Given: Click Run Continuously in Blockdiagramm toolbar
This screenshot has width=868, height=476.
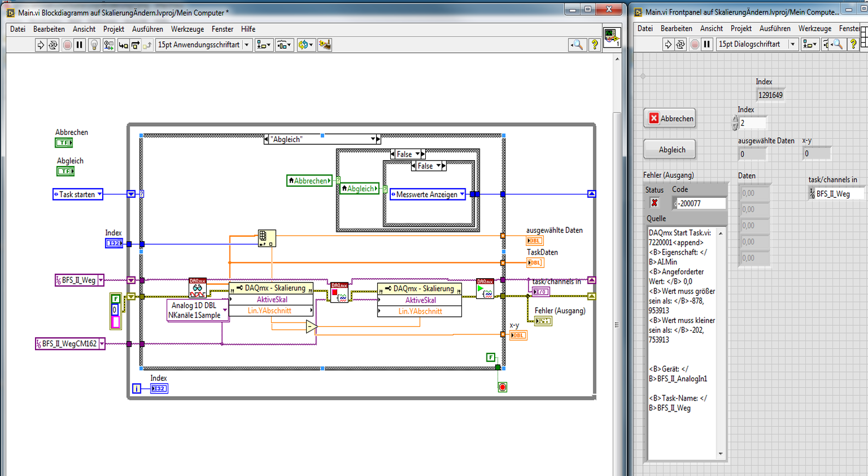Looking at the screenshot, I should [53, 45].
